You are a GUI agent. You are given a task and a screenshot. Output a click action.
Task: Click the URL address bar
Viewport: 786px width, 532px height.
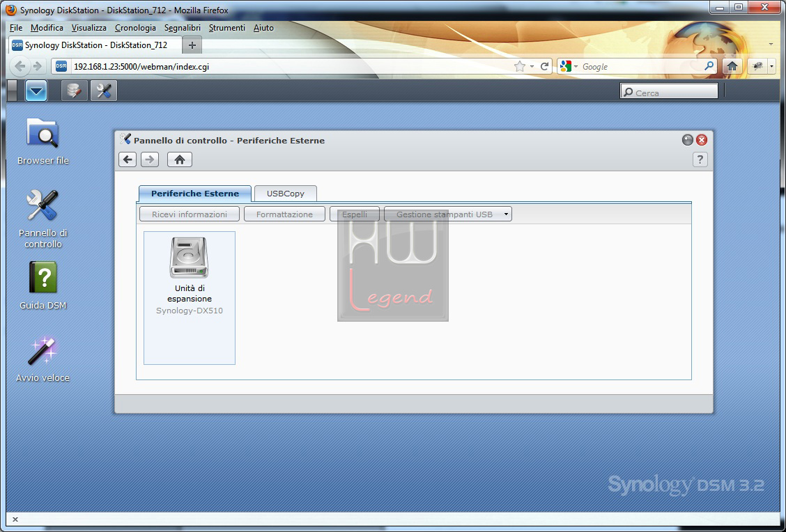291,67
